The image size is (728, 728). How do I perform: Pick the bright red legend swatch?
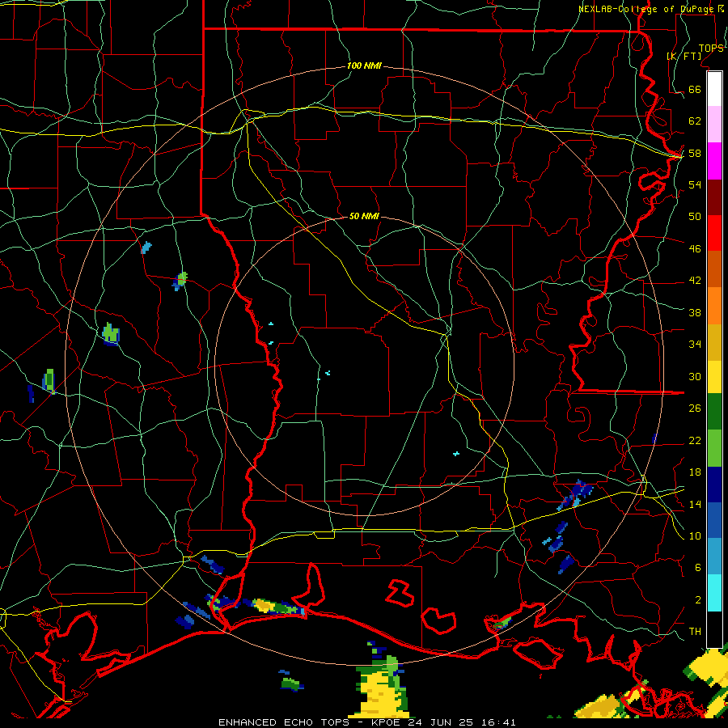pyautogui.click(x=714, y=233)
